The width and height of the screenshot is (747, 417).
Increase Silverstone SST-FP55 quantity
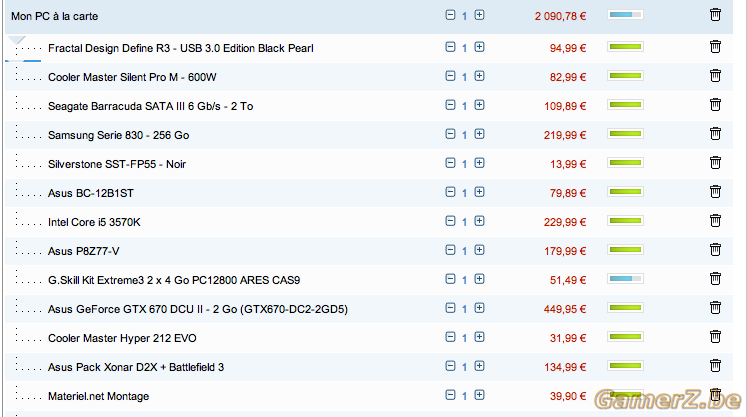tap(479, 163)
